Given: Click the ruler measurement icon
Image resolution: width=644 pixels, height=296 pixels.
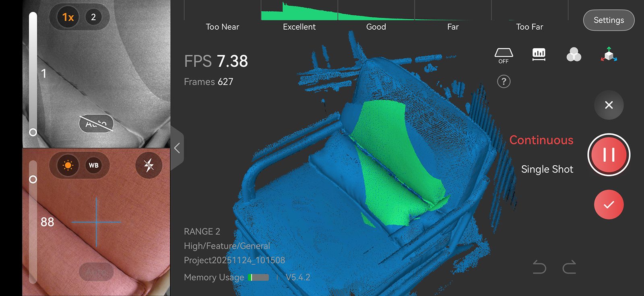Looking at the screenshot, I should [539, 54].
